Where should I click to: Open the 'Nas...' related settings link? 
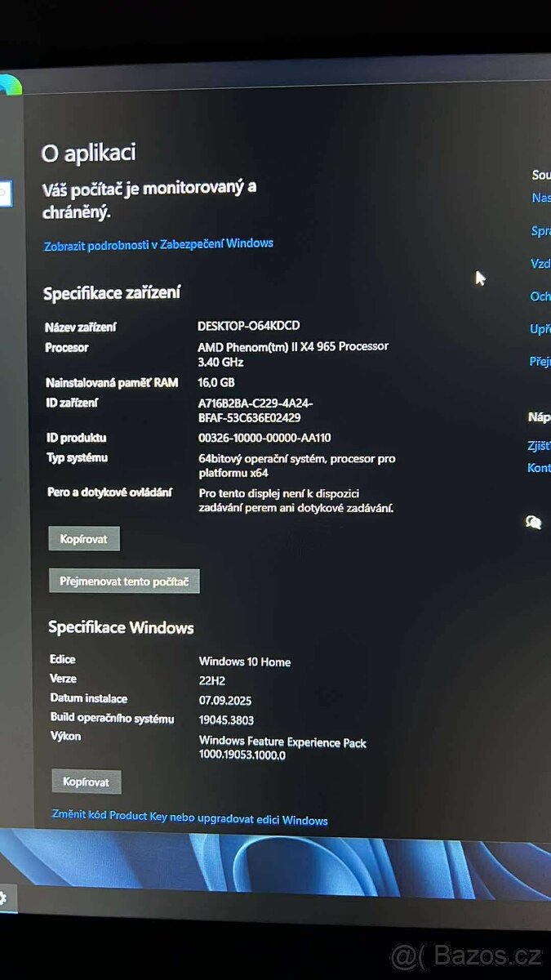540,198
